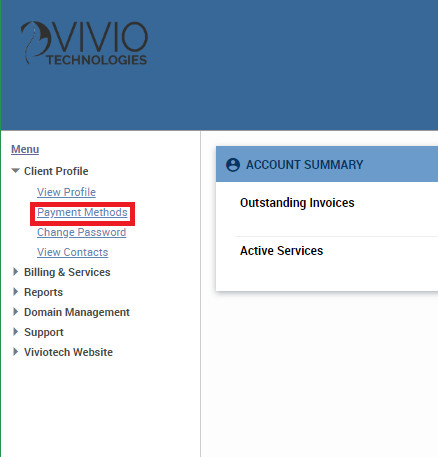Screen dimensions: 438x457
Task: Click the Account Summary user icon
Action: point(233,165)
